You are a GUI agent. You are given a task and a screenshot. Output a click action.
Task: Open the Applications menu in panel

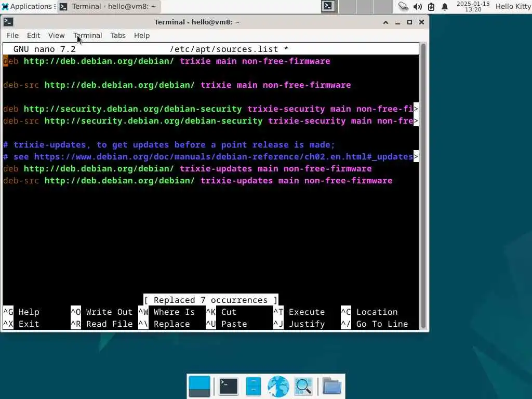[28, 6]
